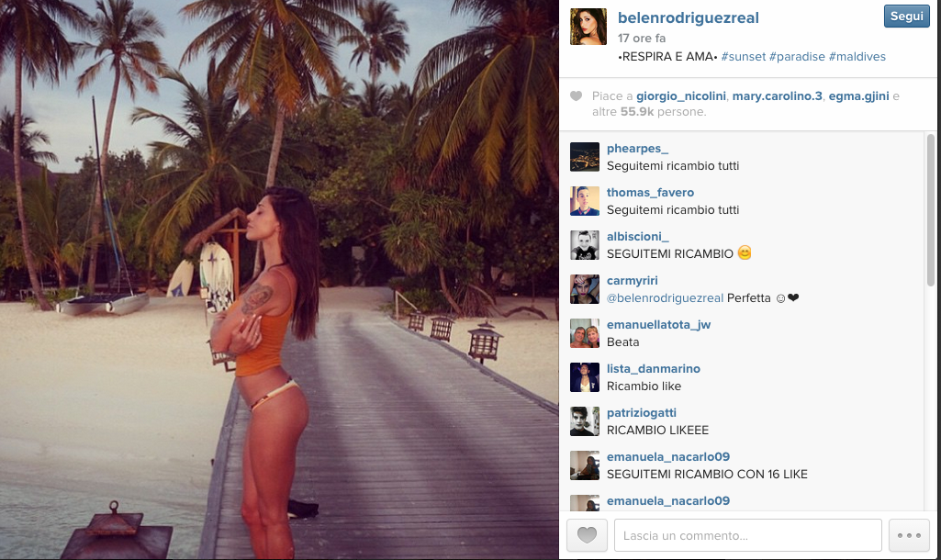Follow the account with Segui button
The height and width of the screenshot is (560, 941).
pos(906,17)
